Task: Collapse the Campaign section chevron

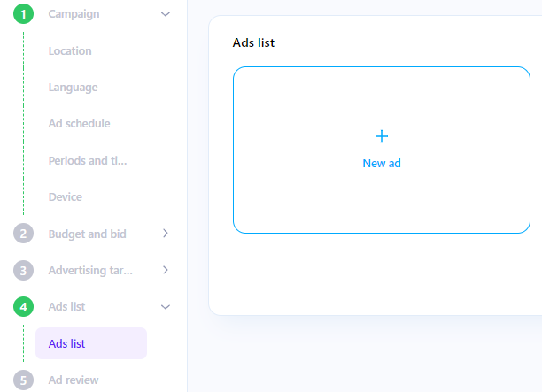Action: coord(166,14)
